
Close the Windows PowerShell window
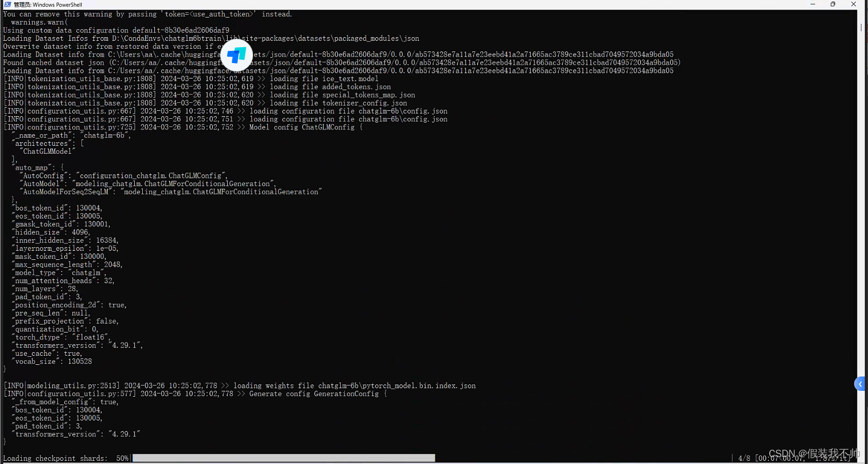tap(854, 4)
